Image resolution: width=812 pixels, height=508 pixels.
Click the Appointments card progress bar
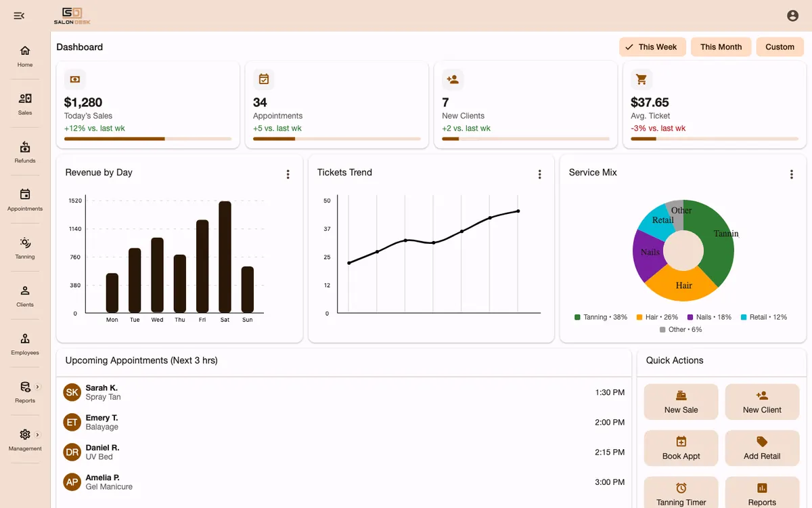pos(337,139)
